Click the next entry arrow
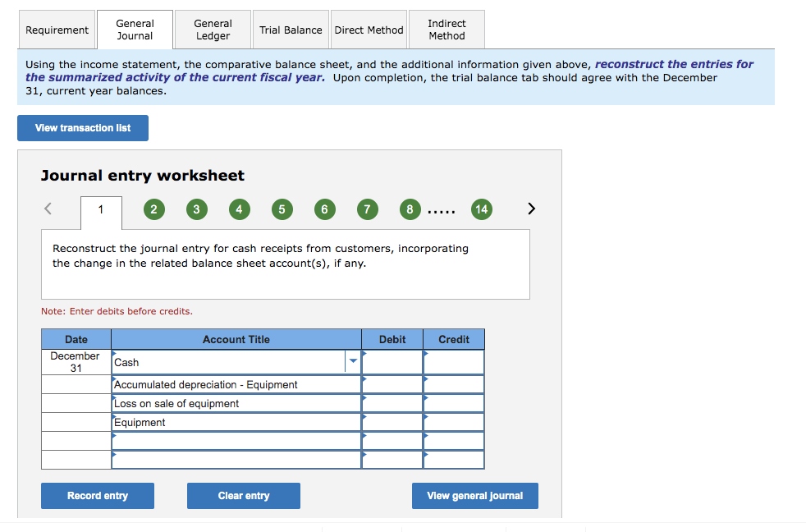This screenshot has height=532, width=806. 532,209
